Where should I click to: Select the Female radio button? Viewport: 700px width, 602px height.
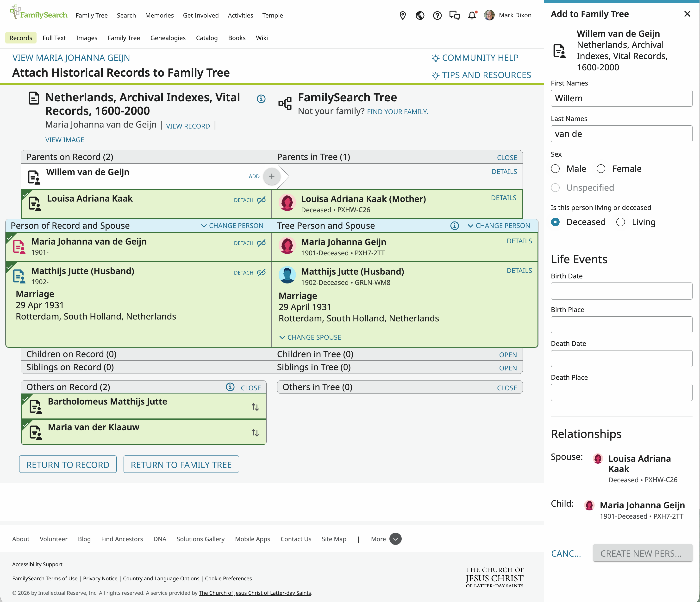pos(601,169)
